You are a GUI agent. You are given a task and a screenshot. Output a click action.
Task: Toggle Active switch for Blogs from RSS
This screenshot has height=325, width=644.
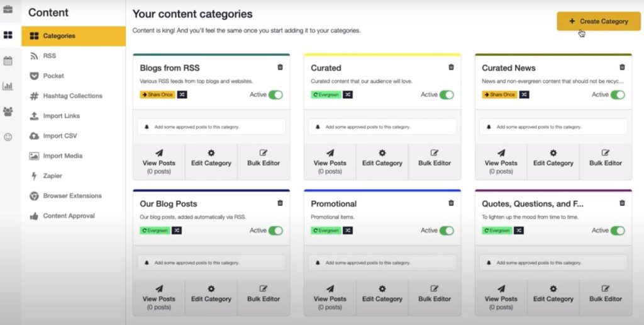275,94
